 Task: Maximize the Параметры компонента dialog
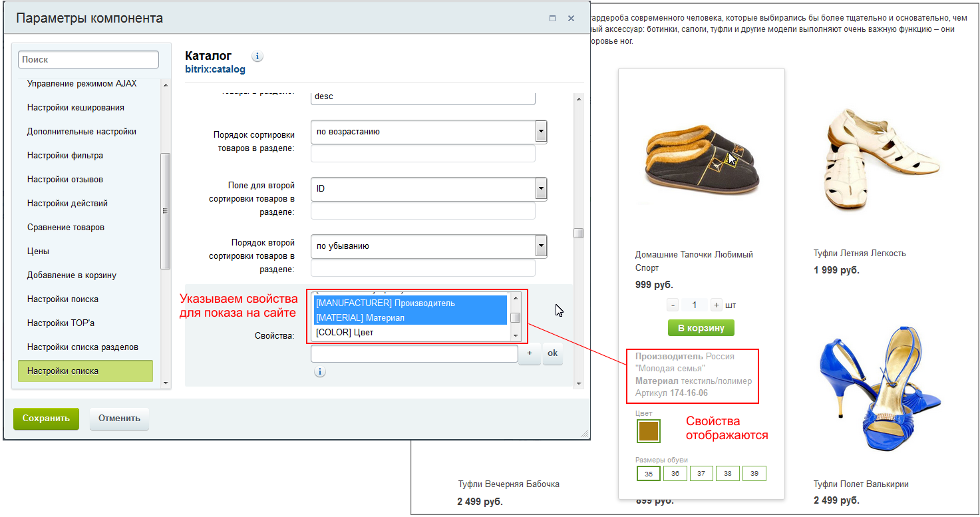click(x=552, y=19)
